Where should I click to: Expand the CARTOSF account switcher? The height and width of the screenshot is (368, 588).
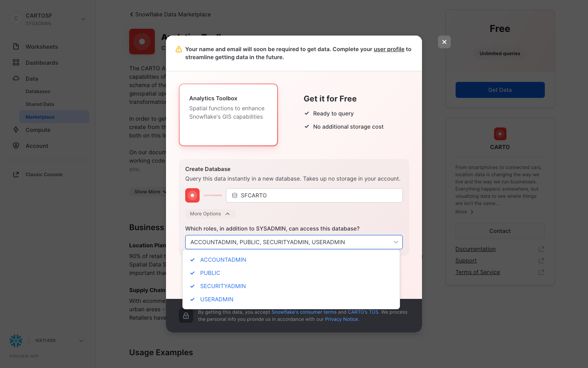point(83,19)
